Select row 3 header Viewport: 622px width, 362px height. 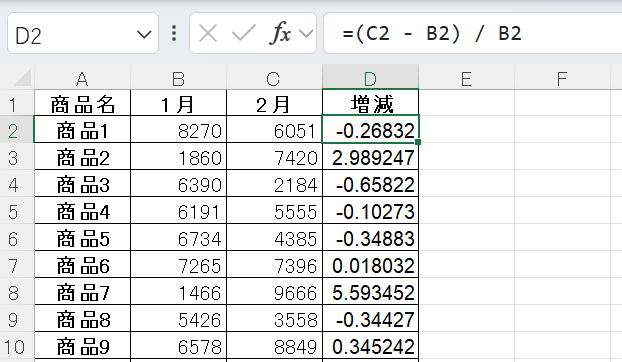click(17, 157)
